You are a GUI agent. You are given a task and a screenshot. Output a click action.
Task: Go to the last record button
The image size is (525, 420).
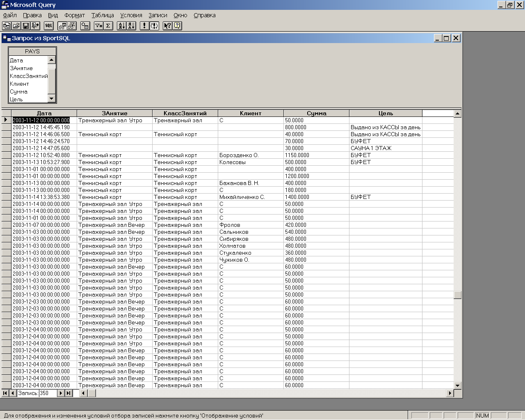[x=68, y=393]
